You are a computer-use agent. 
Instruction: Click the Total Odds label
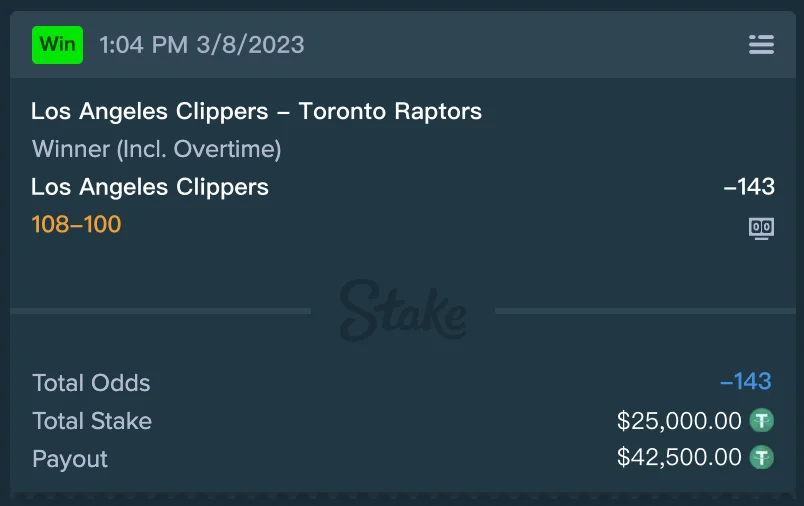tap(91, 383)
